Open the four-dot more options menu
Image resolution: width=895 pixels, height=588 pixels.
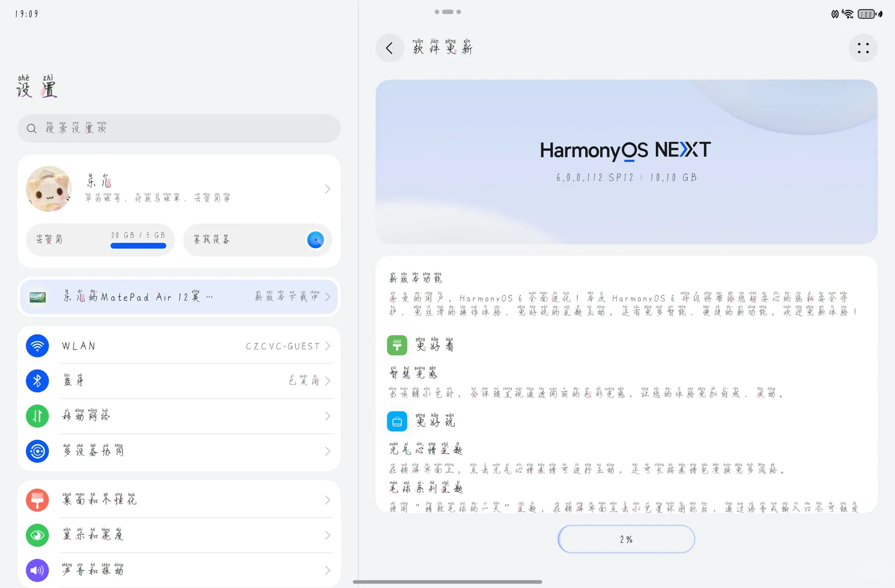(863, 48)
